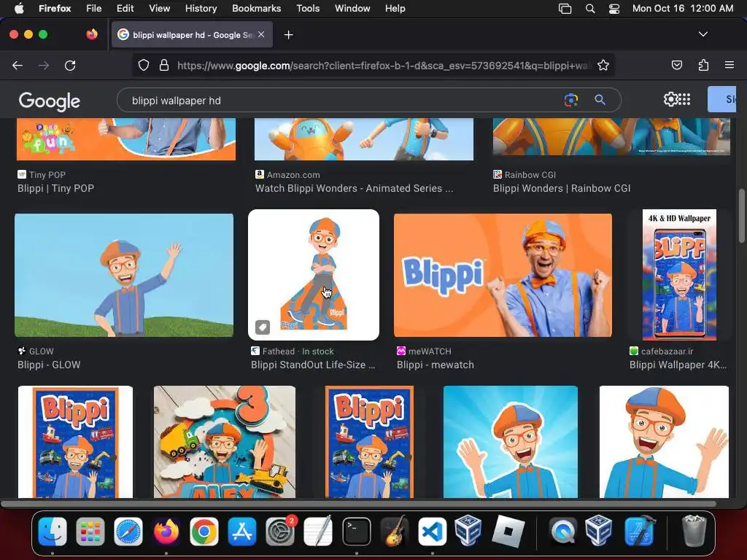Image resolution: width=747 pixels, height=560 pixels.
Task: Open System Settings with the badge in dock
Action: [x=280, y=531]
